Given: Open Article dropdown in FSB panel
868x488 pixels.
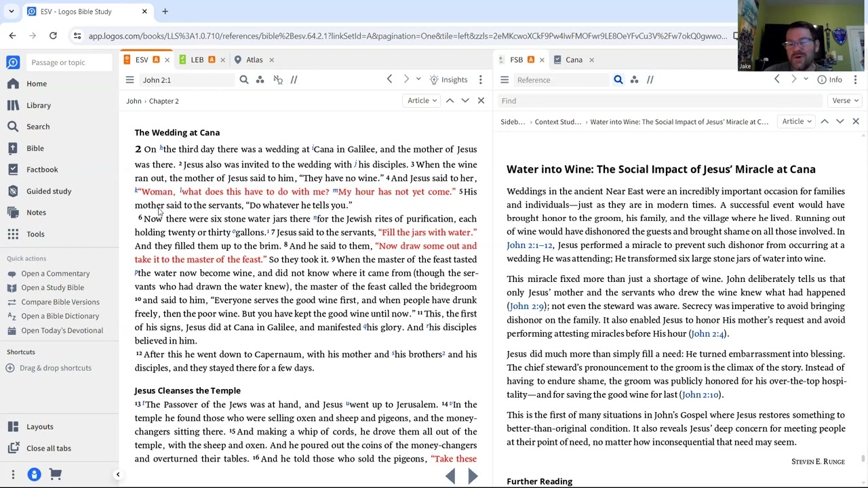Looking at the screenshot, I should 797,121.
